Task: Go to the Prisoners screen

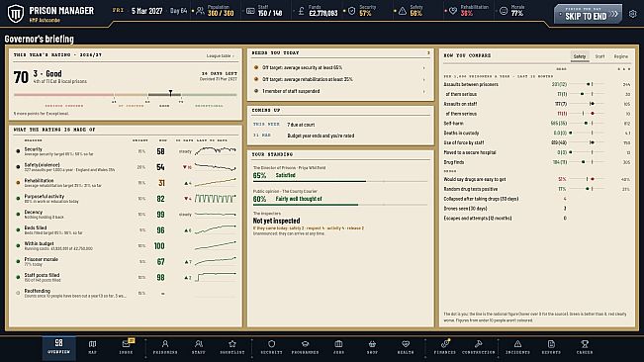Action: click(165, 347)
